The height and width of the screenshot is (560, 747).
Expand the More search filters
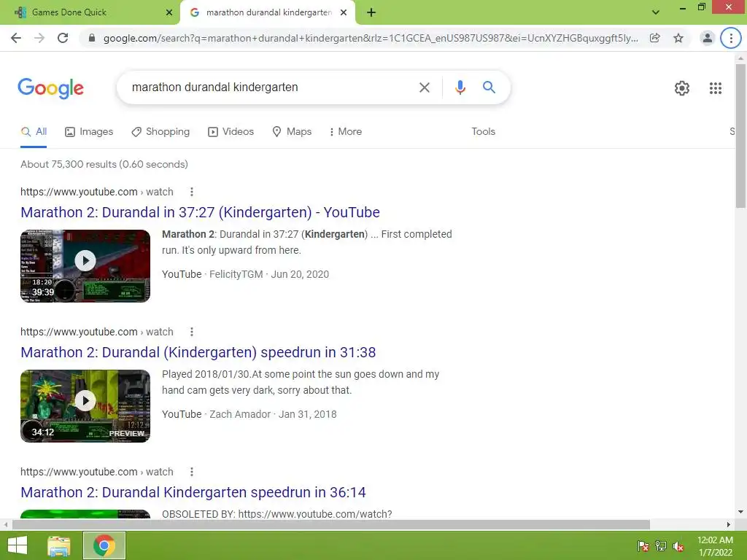click(x=346, y=132)
